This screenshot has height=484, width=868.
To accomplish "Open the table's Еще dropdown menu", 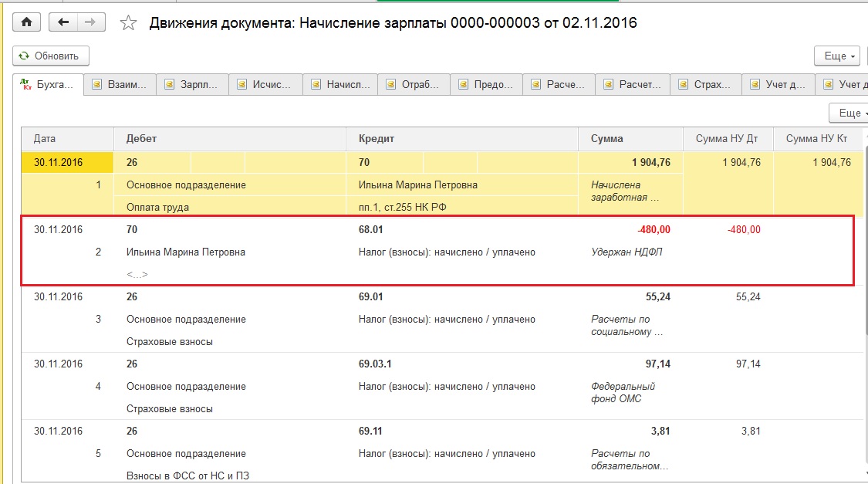I will (850, 113).
